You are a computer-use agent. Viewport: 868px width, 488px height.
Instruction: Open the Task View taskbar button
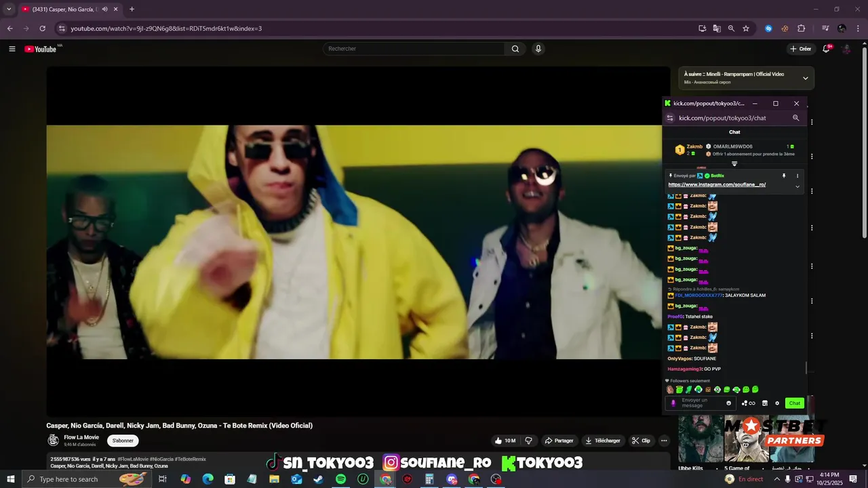(163, 479)
